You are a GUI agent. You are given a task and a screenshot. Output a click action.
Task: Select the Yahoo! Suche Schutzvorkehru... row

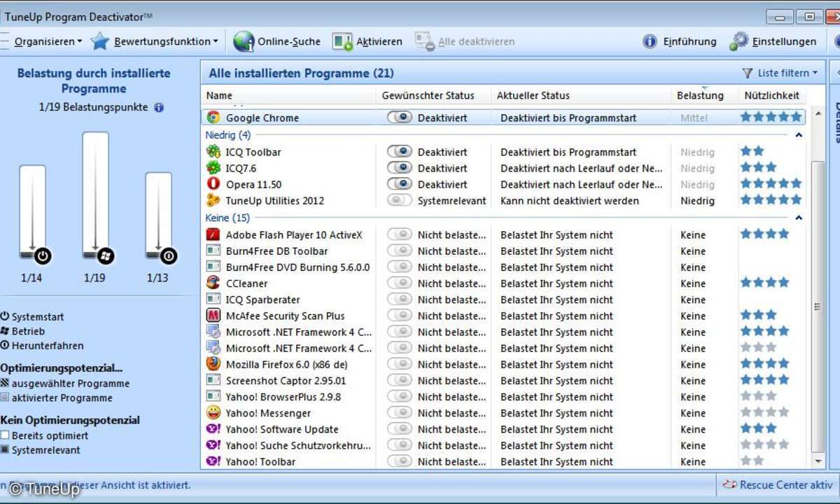pyautogui.click(x=503, y=445)
